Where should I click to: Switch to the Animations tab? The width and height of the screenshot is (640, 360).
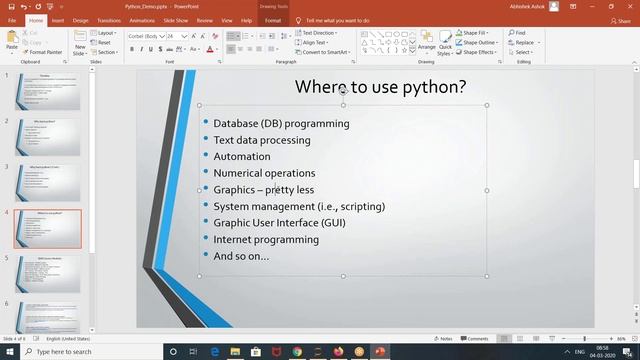[142, 20]
